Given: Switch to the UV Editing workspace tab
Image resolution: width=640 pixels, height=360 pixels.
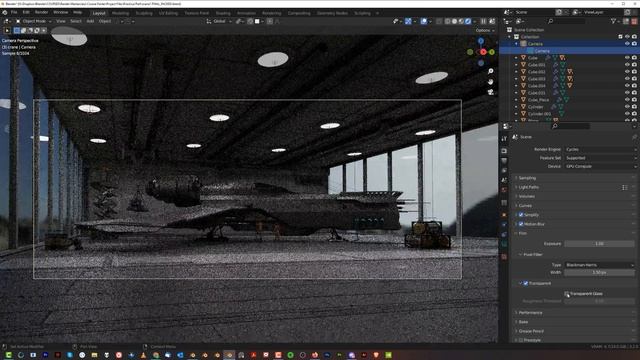Looking at the screenshot, I should click(x=168, y=13).
